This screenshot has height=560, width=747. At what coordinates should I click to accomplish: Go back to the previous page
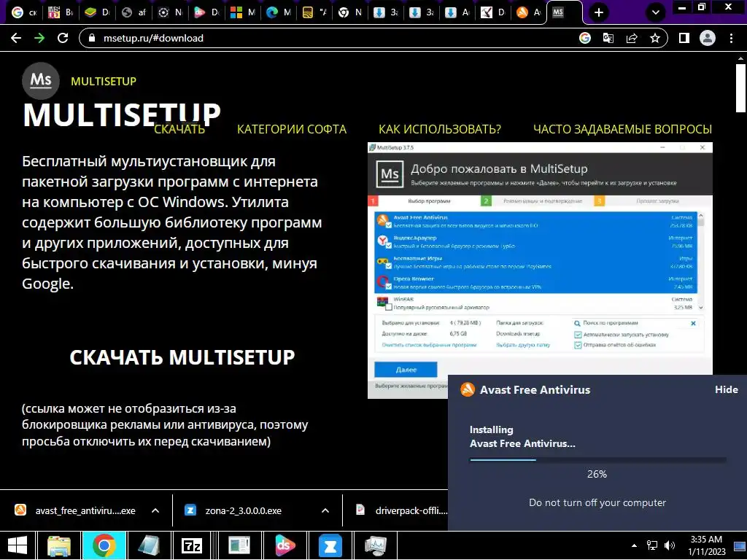[16, 38]
